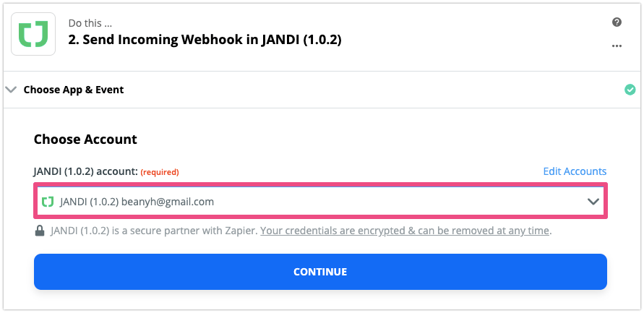The height and width of the screenshot is (313, 644).
Task: Open the help question mark icon
Action: [x=617, y=22]
